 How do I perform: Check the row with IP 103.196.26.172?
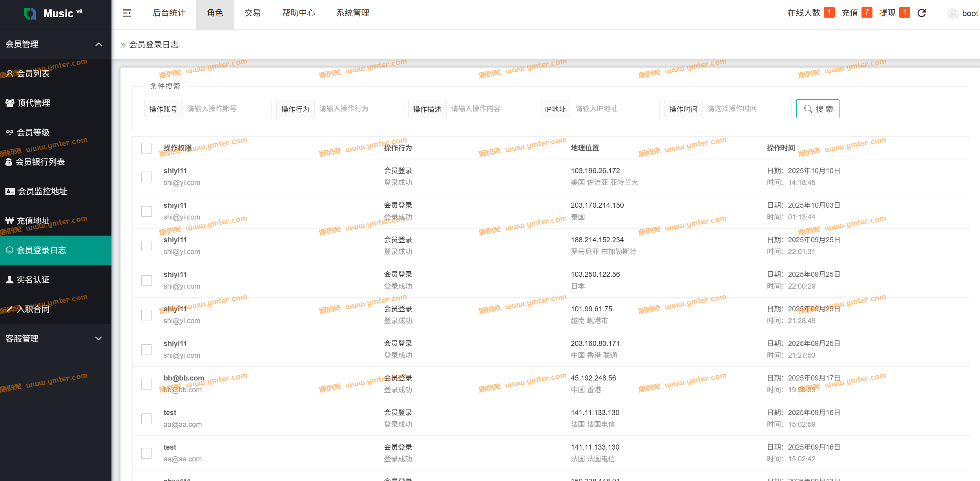(x=146, y=177)
